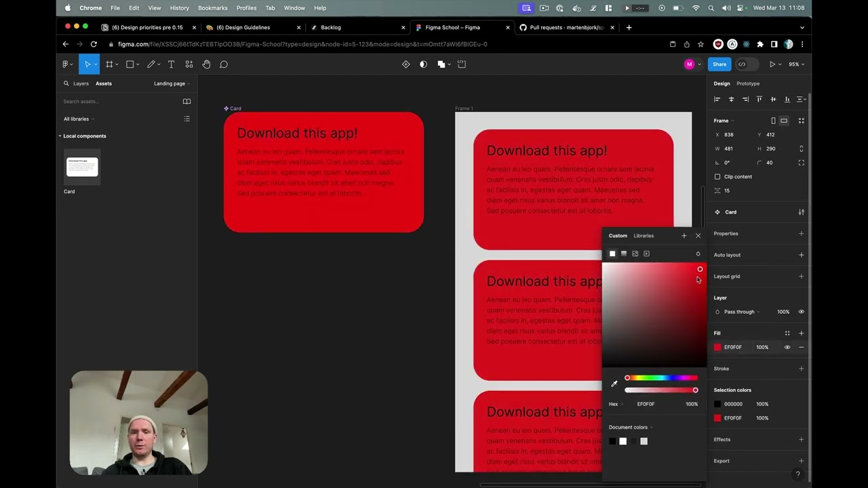Open the 95% zoom dropdown
868x488 pixels.
tap(796, 64)
